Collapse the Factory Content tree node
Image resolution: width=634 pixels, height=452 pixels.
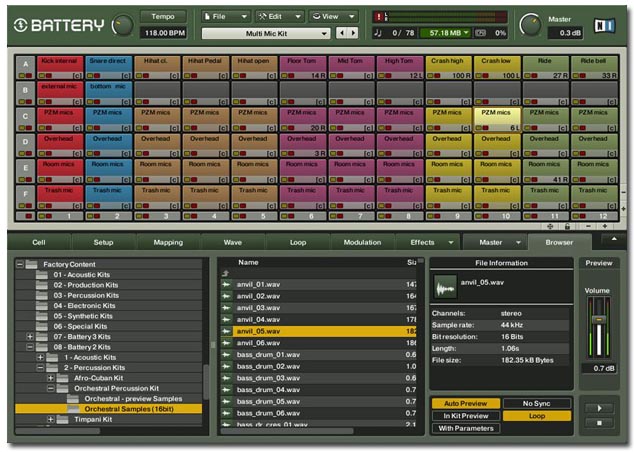point(20,264)
